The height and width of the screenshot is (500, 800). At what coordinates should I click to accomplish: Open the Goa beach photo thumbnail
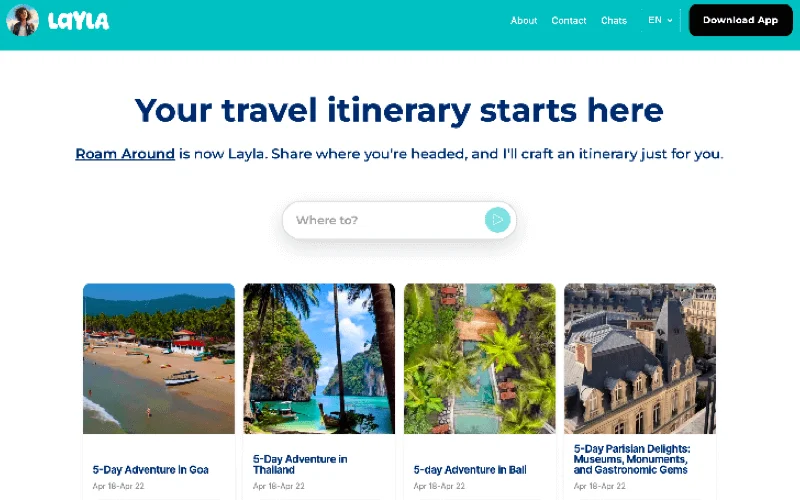coord(159,359)
